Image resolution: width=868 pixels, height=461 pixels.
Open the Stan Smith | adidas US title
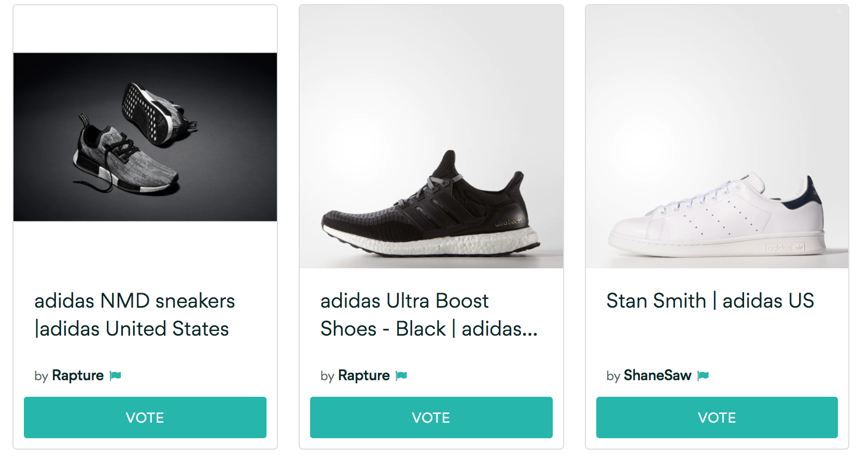[710, 301]
